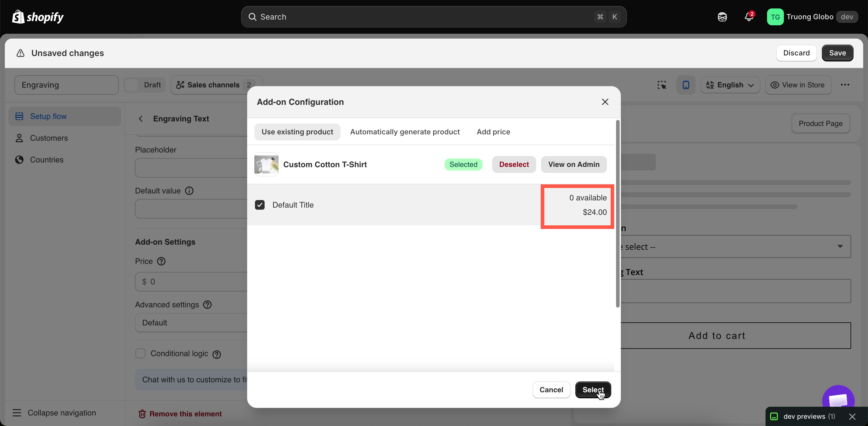Open Countries in sidebar

click(65, 160)
